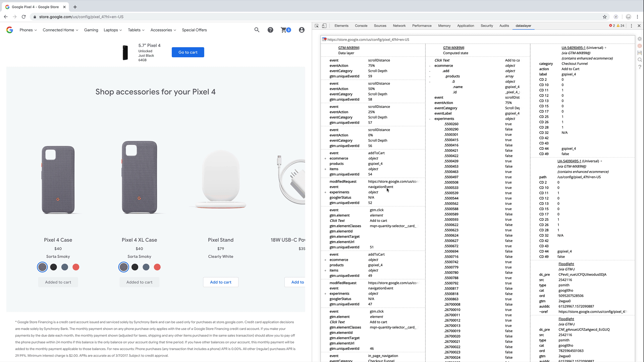Viewport: 644px width, 362px height.
Task: Open the store help question icon
Action: coord(270,30)
